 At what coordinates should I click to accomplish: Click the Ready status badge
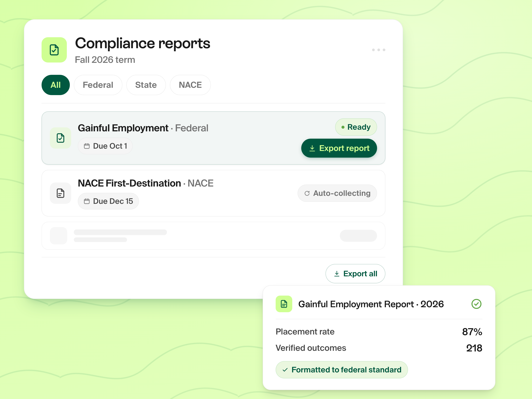[x=356, y=127]
